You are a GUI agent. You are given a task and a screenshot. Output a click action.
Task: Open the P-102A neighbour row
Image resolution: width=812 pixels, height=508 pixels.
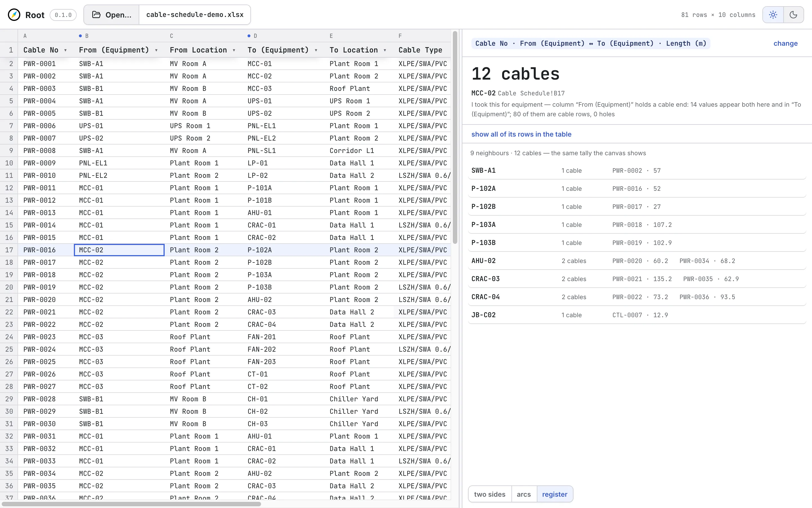(x=637, y=189)
